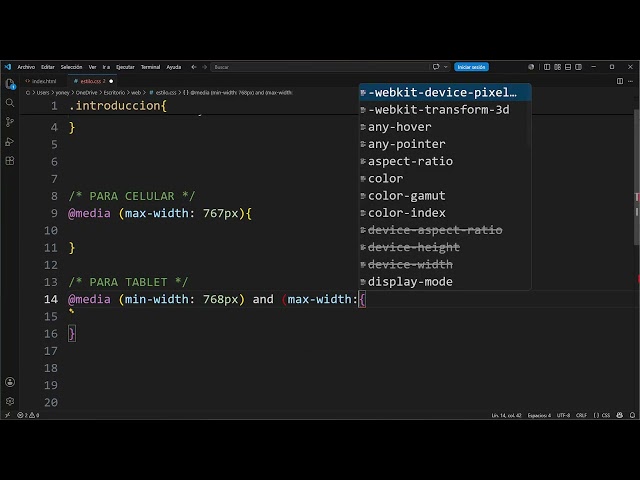Screen dimensions: 640x480
Task: Open the Accounts menu icon
Action: [x=10, y=382]
